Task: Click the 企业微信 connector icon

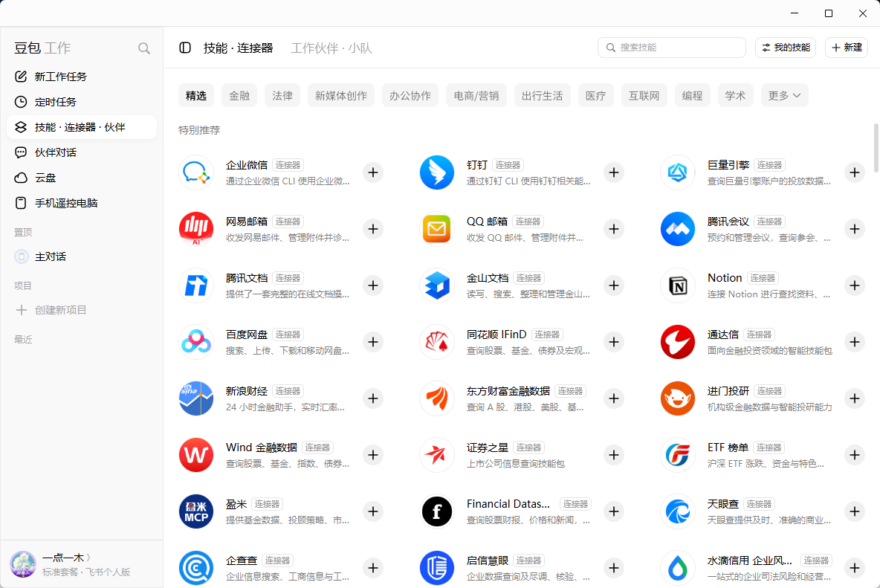Action: point(196,172)
